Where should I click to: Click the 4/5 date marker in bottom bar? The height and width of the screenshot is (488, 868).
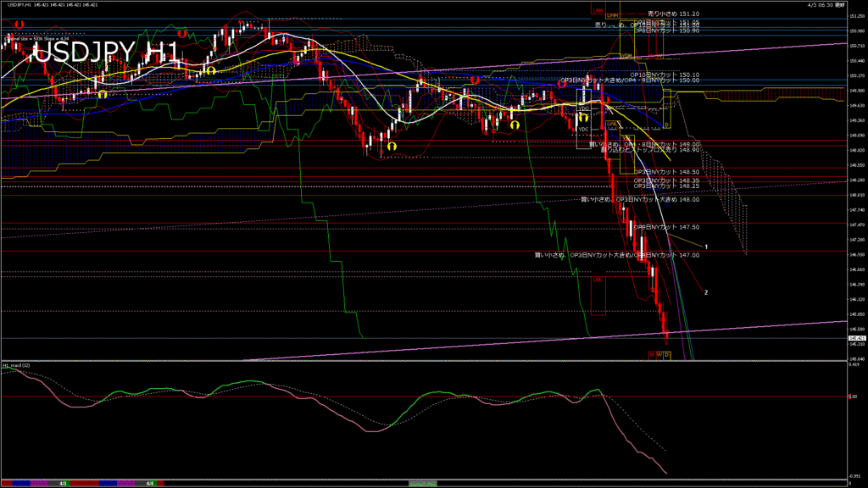click(63, 484)
